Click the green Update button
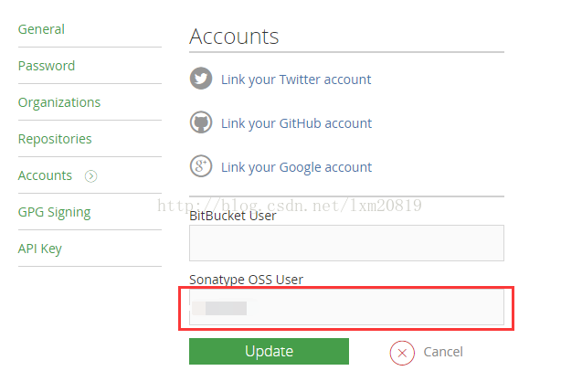561x392 pixels. coord(269,351)
